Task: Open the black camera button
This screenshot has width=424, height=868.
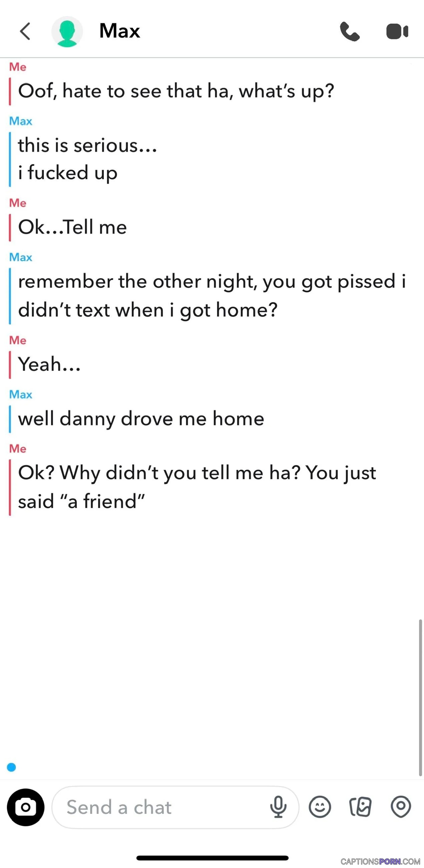Action: pos(26,807)
